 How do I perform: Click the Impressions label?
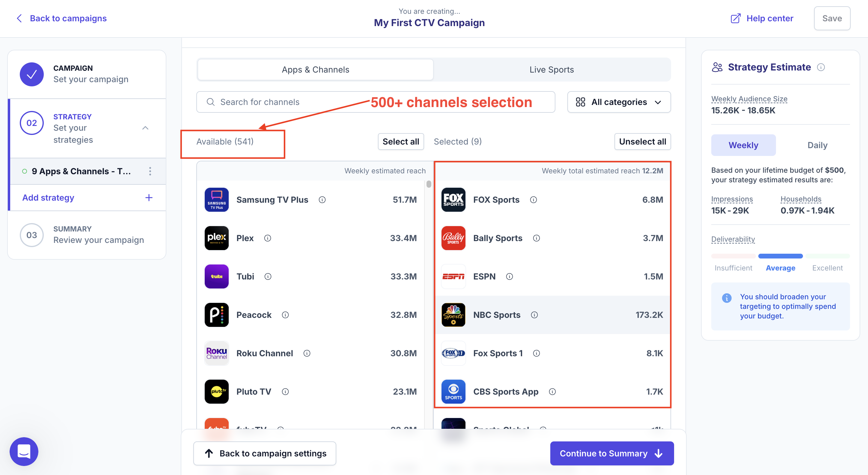pos(732,199)
